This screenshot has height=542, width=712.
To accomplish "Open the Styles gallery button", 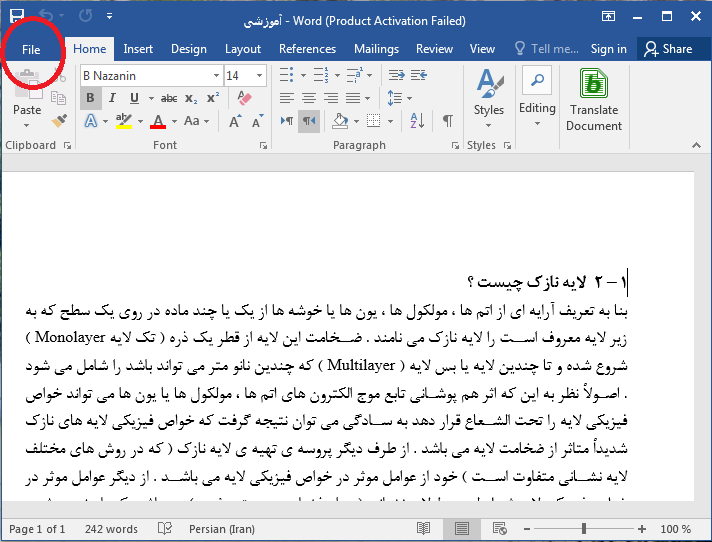I will (x=489, y=98).
